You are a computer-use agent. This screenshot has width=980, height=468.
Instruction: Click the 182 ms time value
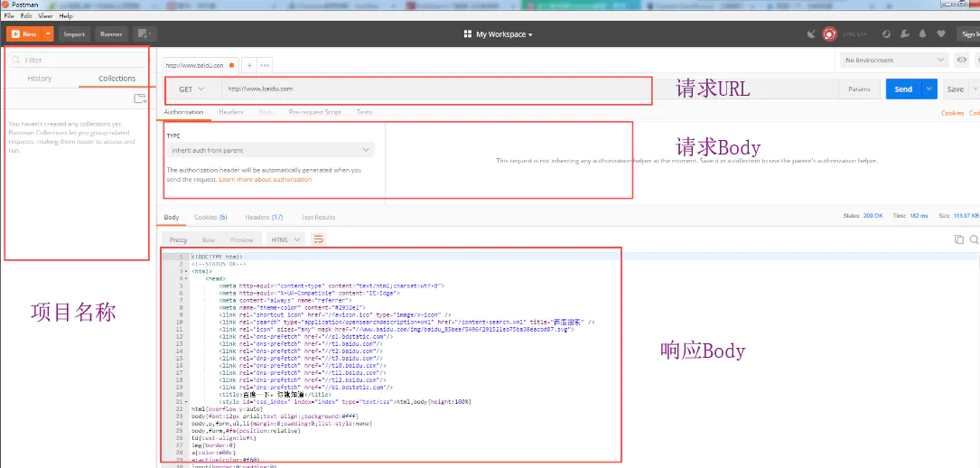tap(919, 216)
